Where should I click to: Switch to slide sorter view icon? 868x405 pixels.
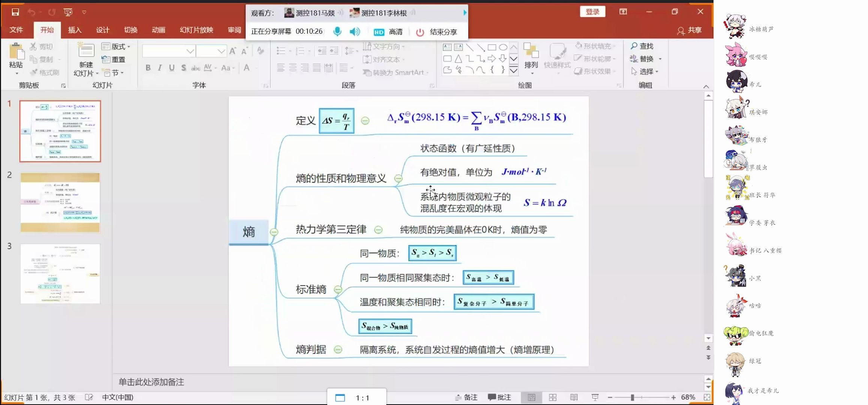552,397
